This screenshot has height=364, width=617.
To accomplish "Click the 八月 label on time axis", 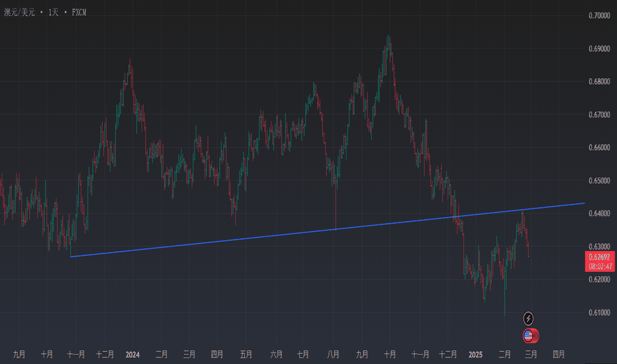I will coord(334,354).
